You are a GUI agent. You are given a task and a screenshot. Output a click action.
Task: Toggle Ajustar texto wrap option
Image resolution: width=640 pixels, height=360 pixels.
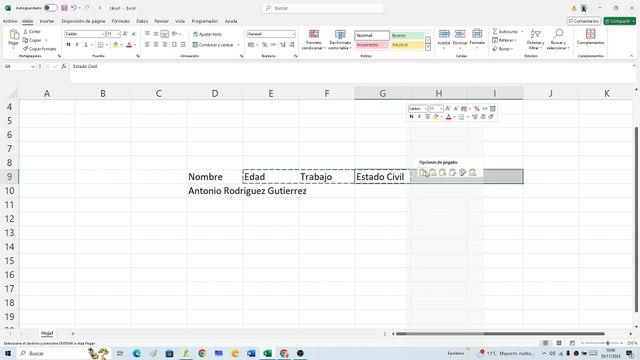[x=207, y=34]
